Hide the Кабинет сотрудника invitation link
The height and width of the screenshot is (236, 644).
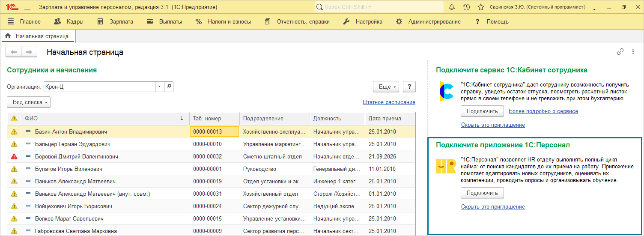(x=493, y=125)
